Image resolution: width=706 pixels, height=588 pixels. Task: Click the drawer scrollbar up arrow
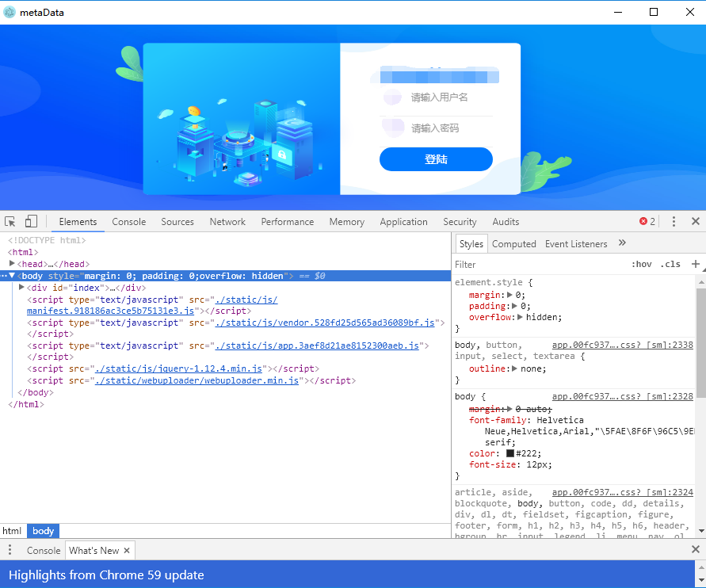click(701, 566)
